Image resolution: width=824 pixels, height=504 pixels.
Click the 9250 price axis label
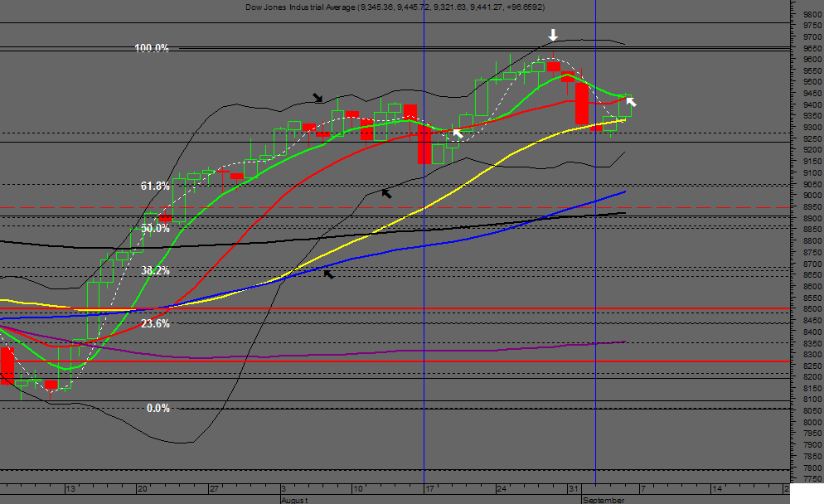click(x=813, y=138)
